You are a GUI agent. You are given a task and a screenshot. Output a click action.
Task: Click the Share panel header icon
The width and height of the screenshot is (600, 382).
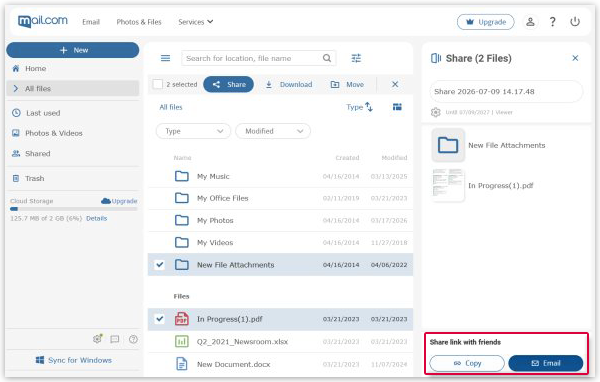click(x=436, y=58)
